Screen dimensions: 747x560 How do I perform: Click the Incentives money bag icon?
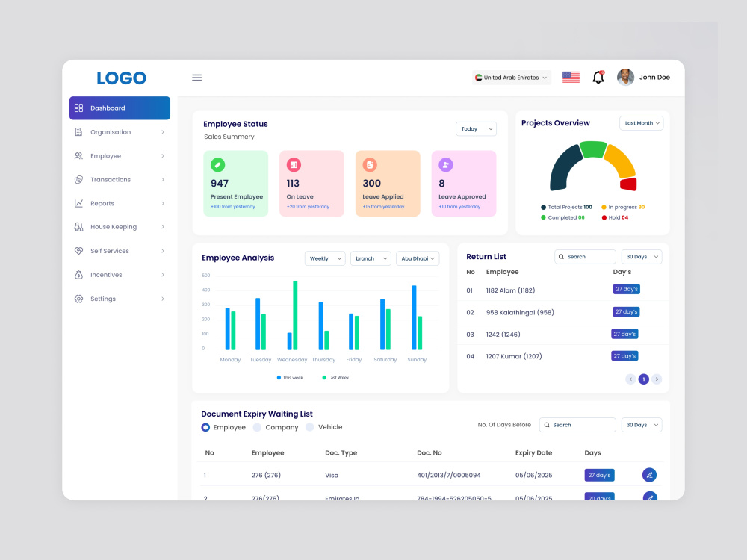tap(78, 275)
